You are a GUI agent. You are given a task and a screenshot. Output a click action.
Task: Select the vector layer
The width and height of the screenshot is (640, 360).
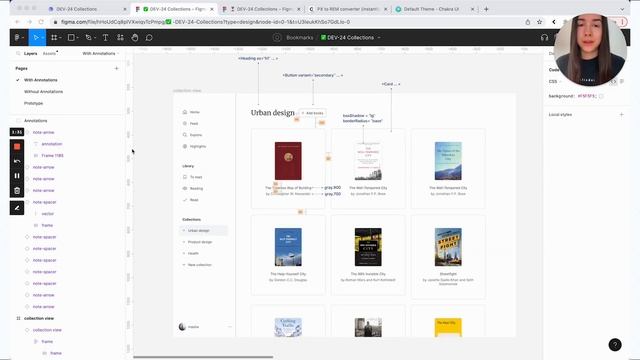click(47, 214)
